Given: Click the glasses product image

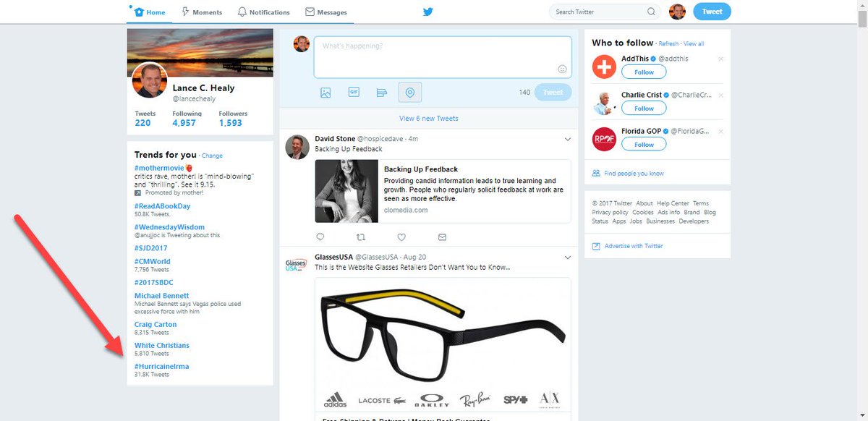Looking at the screenshot, I should (443, 344).
